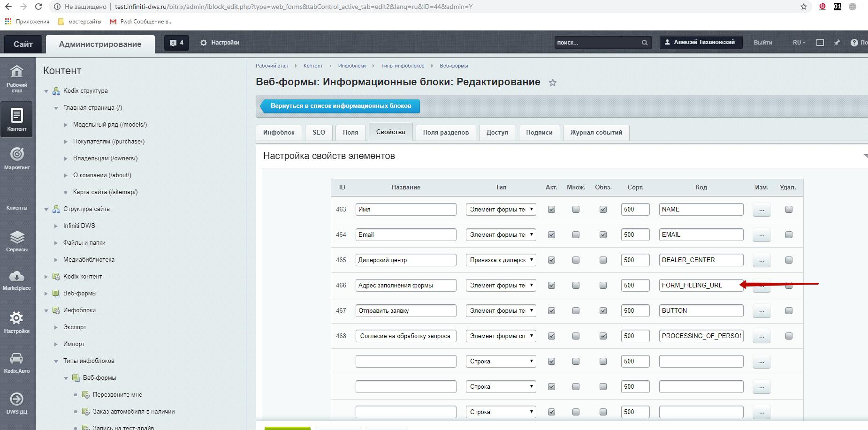Click the 01 browser extension icon
The height and width of the screenshot is (430, 868).
pyautogui.click(x=838, y=7)
